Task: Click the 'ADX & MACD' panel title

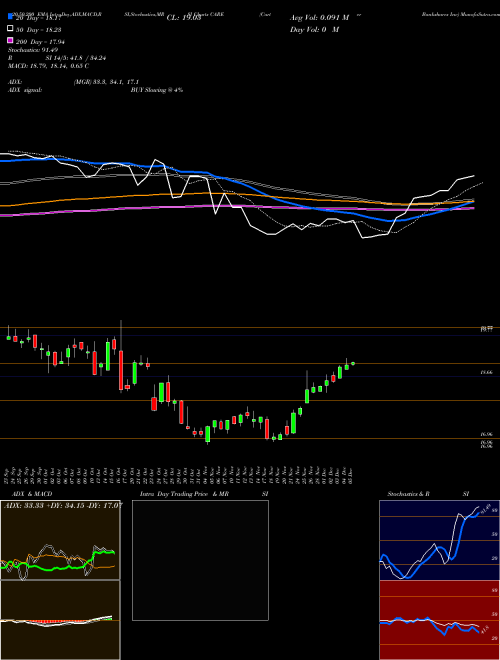Action: 32,494
